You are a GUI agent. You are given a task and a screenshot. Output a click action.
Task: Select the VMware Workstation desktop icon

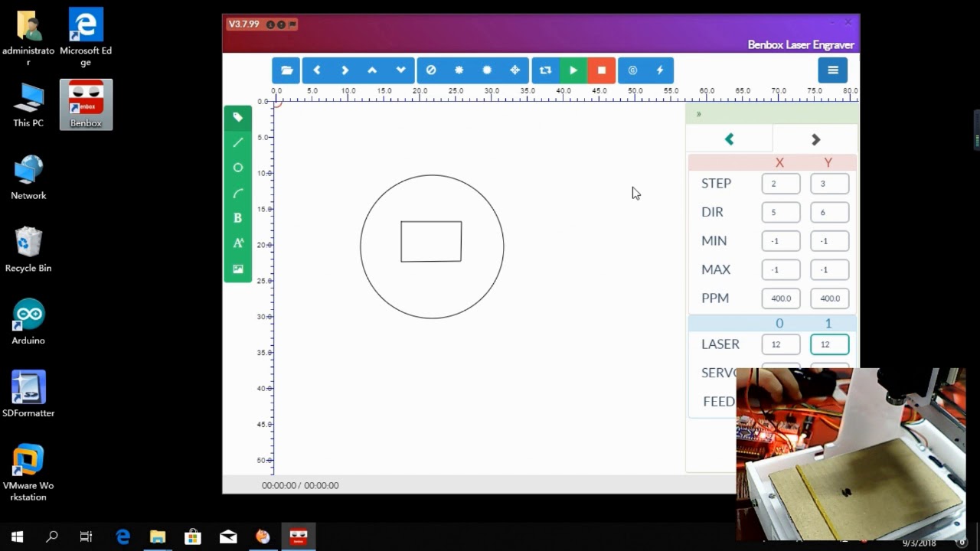pos(28,472)
